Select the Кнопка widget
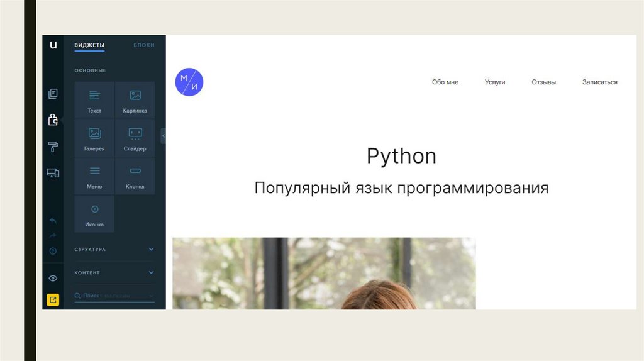Image resolution: width=644 pixels, height=361 pixels. pos(135,176)
